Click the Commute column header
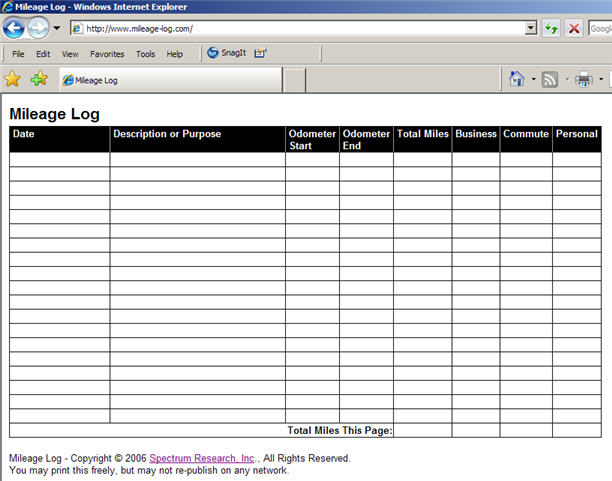 point(526,139)
